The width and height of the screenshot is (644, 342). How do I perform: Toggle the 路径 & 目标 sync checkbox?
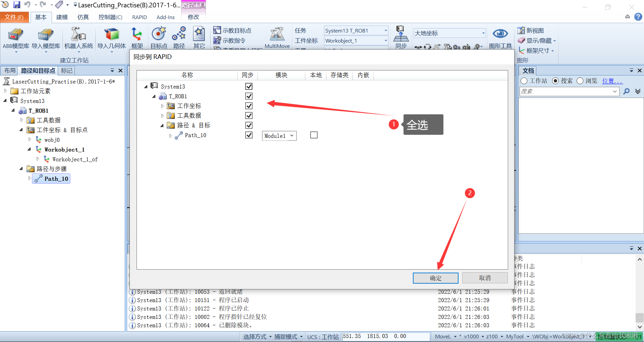pos(249,125)
